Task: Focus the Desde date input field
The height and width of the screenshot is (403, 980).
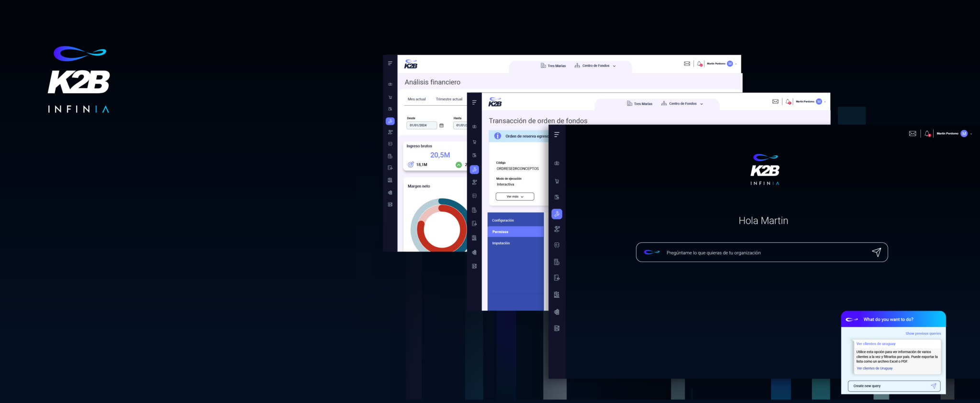Action: (421, 125)
